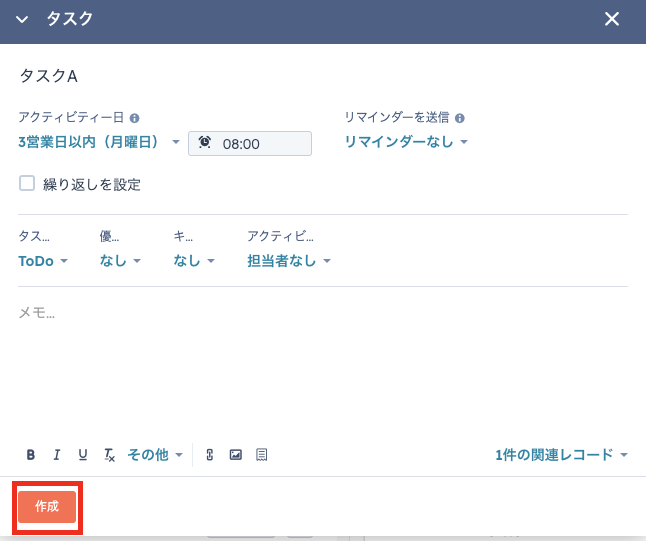Viewport: 646px width, 541px height.
Task: Click the 08:00 time input field
Action: [x=250, y=143]
